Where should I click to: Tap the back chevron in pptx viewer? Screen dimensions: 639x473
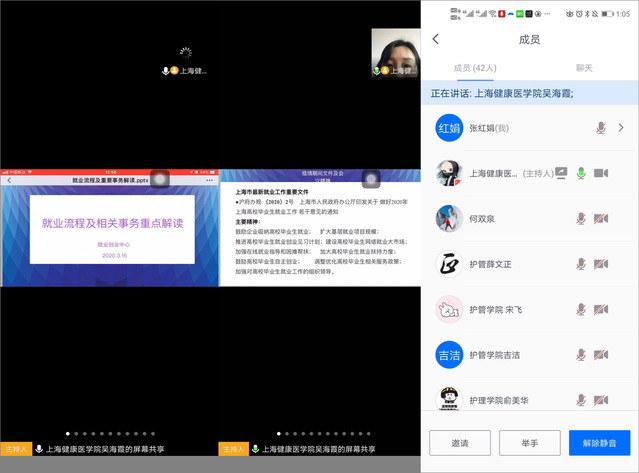coord(8,180)
